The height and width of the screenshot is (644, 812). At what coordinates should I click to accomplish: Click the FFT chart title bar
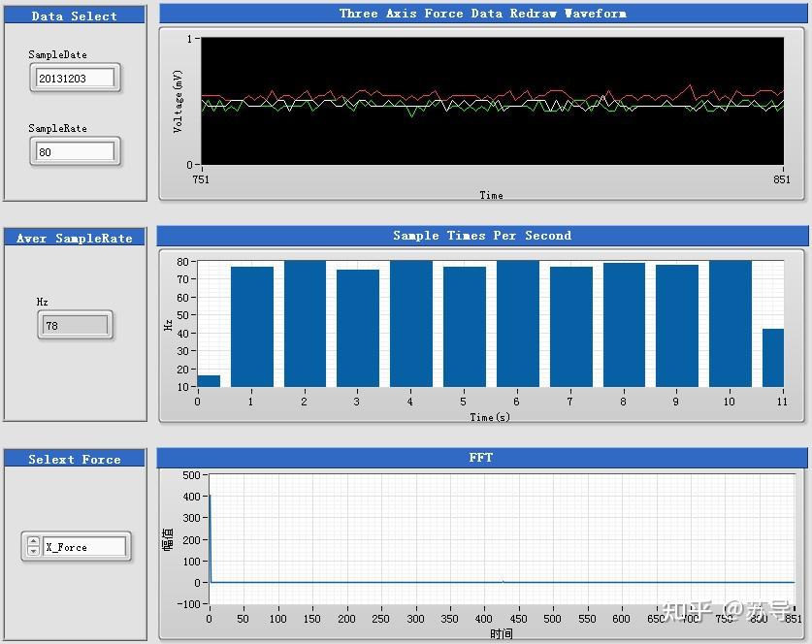481,458
